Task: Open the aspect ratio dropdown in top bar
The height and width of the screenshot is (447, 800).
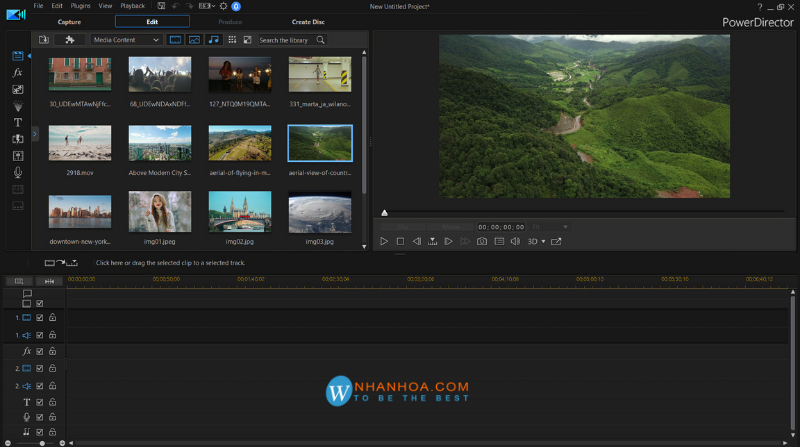Action: tap(207, 6)
